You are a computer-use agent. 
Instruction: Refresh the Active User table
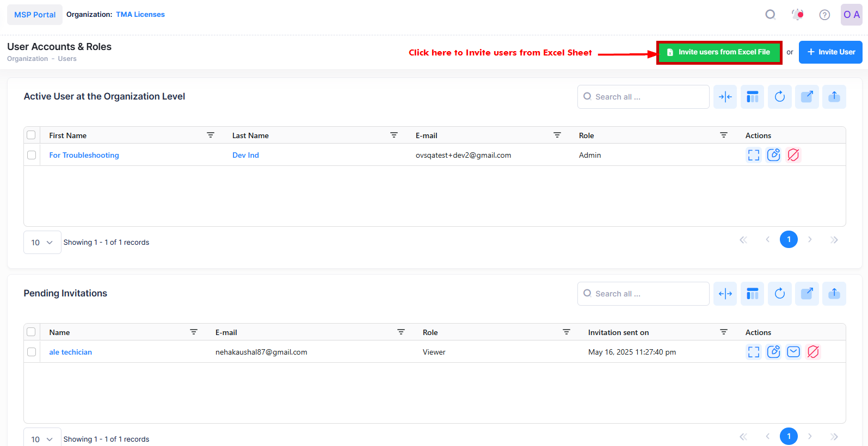pos(779,97)
